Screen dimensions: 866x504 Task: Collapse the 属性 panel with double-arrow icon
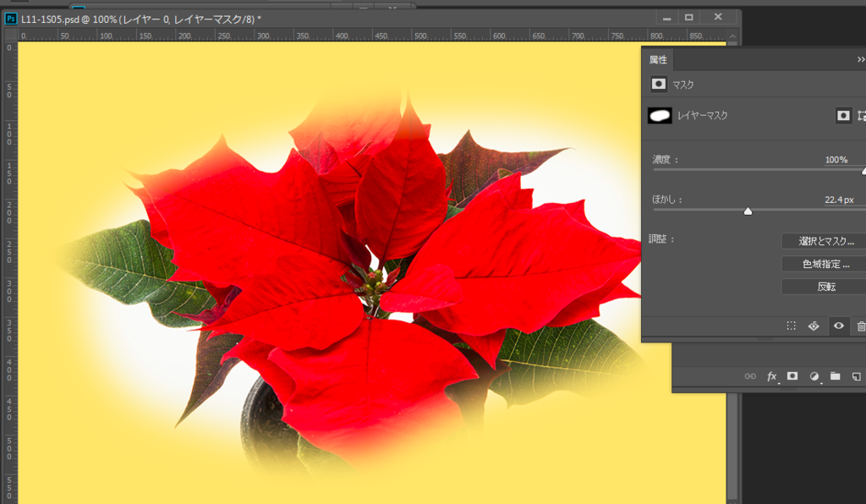(860, 60)
